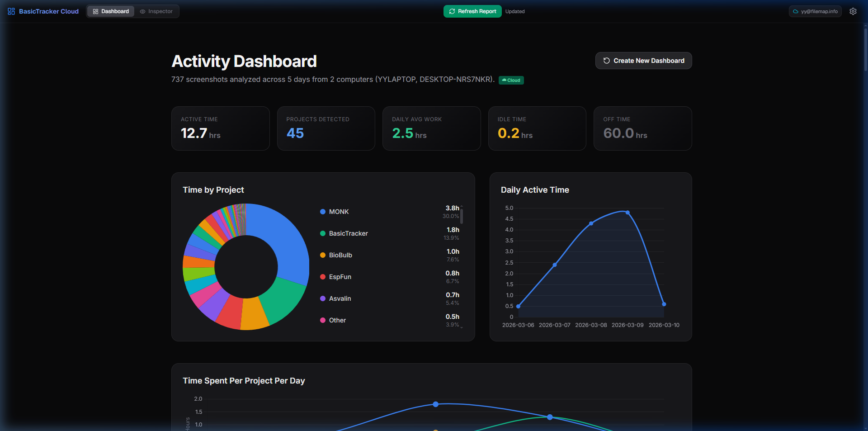The width and height of the screenshot is (868, 431).
Task: Click the green Cloud badge beside the subtitle
Action: tap(511, 80)
